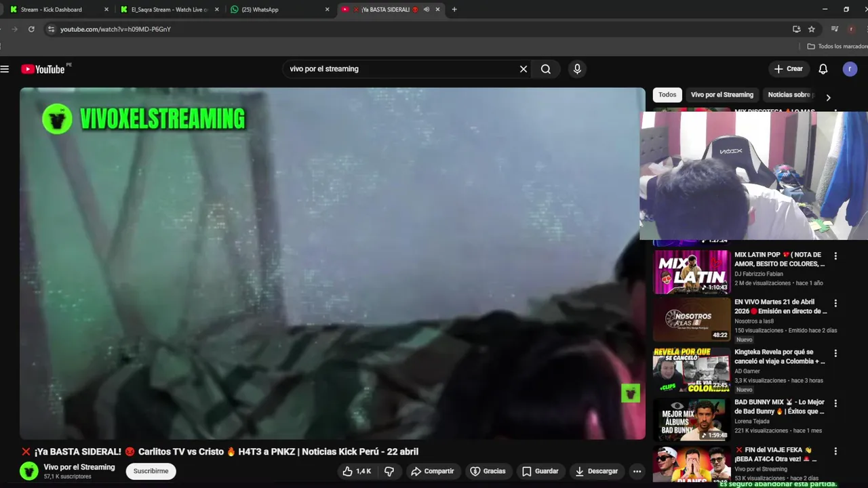Open options menu for BAD BUNNY MIX video
The width and height of the screenshot is (868, 488).
[835, 403]
